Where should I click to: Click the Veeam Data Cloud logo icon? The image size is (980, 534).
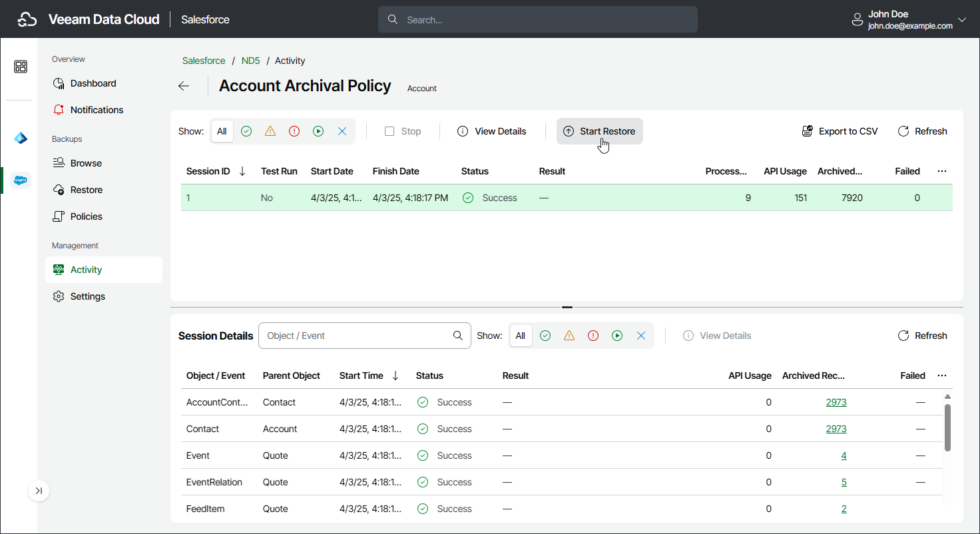point(27,19)
